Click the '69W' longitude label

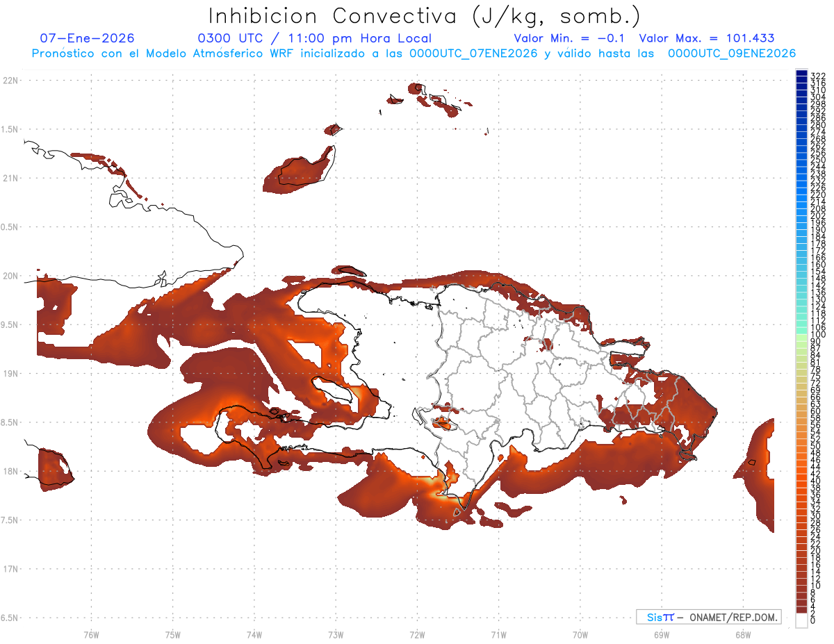[662, 634]
